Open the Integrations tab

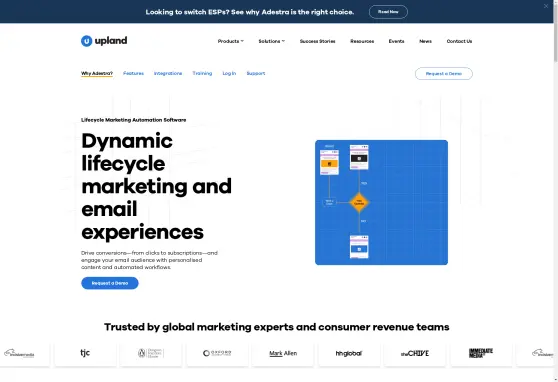click(x=168, y=73)
